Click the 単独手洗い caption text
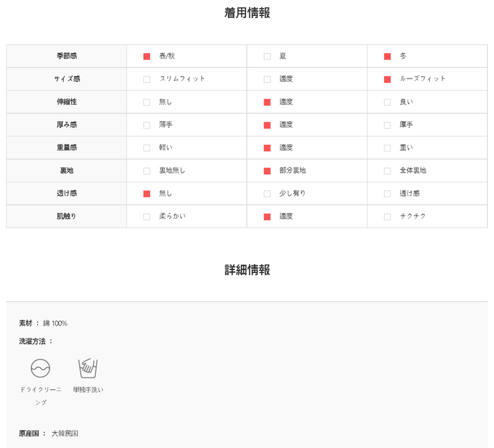This screenshot has height=448, width=494. pos(88,390)
